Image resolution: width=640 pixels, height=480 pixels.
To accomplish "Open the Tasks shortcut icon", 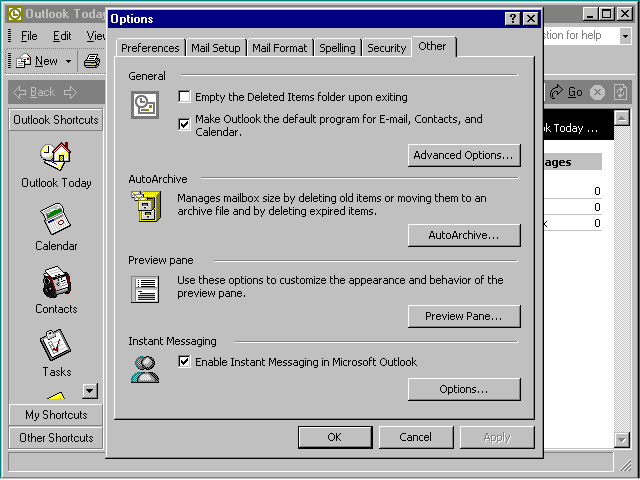I will [x=56, y=345].
